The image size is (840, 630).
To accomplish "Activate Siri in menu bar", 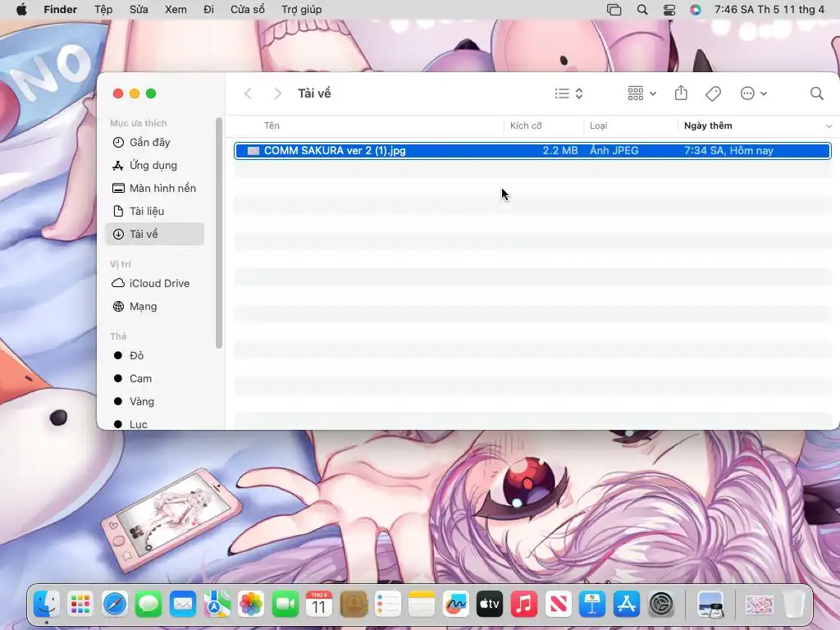I will click(696, 10).
